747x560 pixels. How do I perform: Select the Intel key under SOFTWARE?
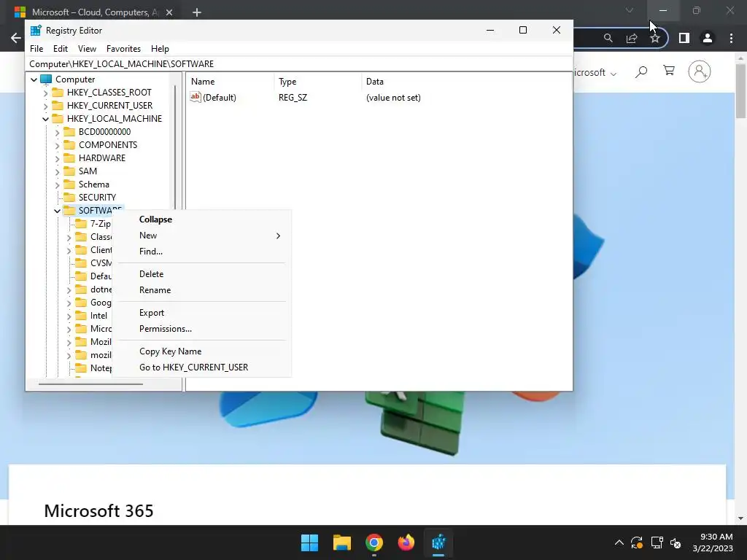[x=98, y=316]
